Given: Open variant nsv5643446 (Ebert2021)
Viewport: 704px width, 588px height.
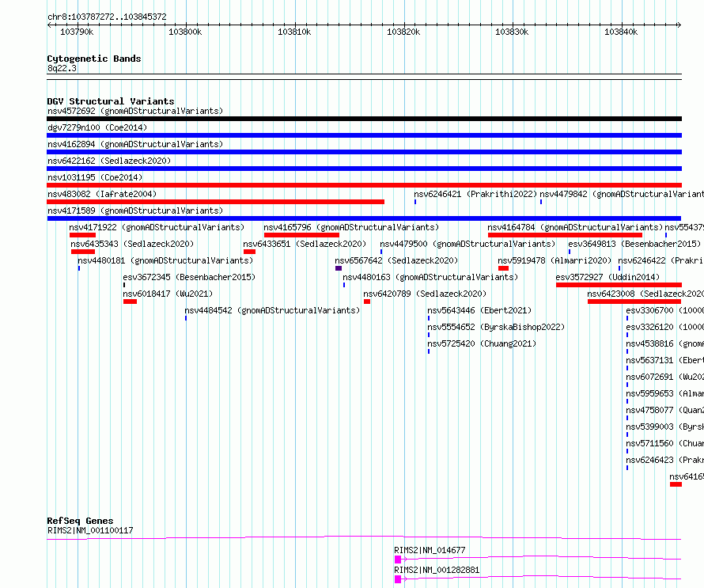Looking at the screenshot, I should (479, 310).
